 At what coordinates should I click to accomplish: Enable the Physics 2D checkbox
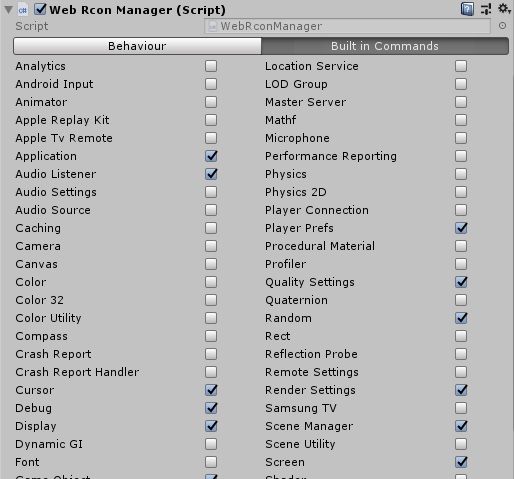[461, 192]
